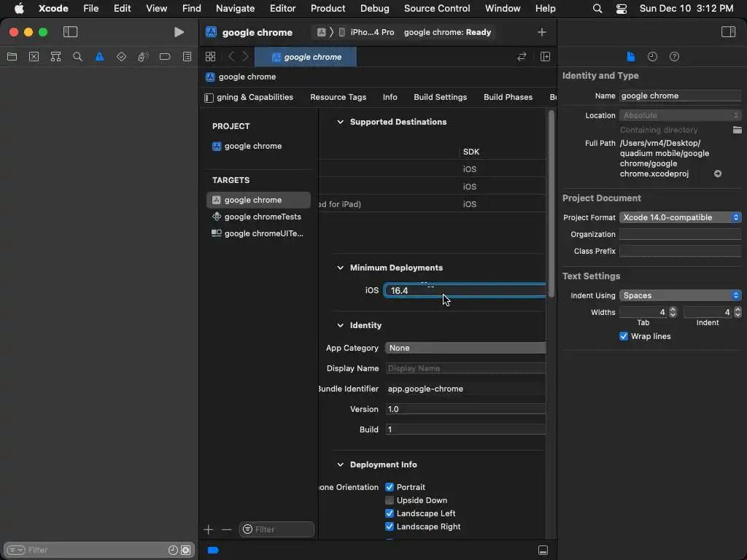The width and height of the screenshot is (747, 560).
Task: Click the blue breakpoint tag icon
Action: (213, 550)
